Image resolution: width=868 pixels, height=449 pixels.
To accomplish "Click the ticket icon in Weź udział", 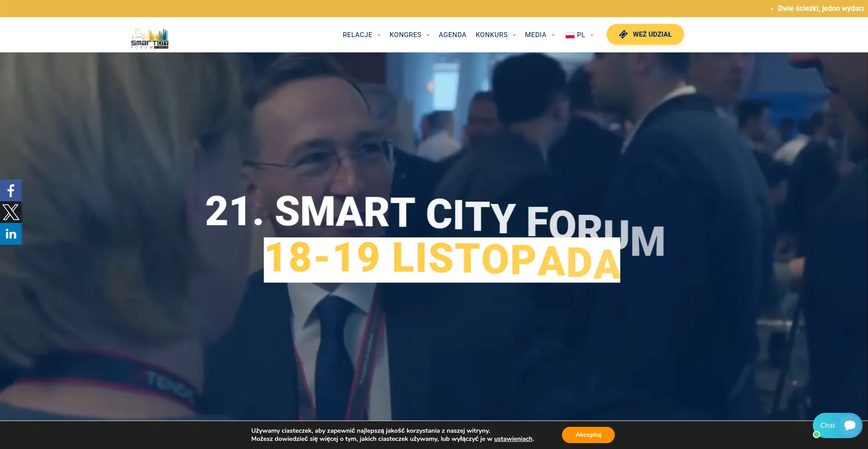I will click(x=623, y=34).
